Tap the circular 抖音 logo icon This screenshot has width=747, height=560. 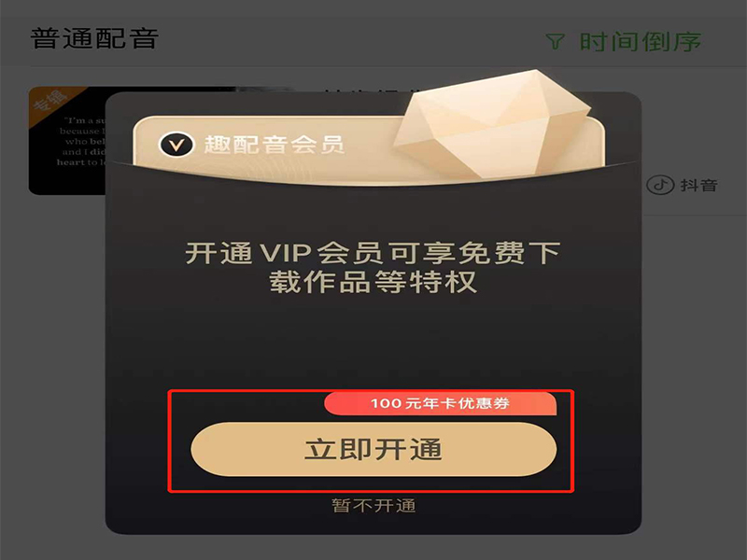[x=660, y=185]
